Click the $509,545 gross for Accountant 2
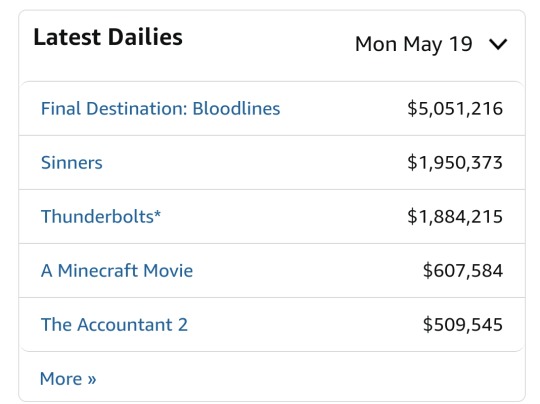Screen dimensions: 540x404 [463, 325]
